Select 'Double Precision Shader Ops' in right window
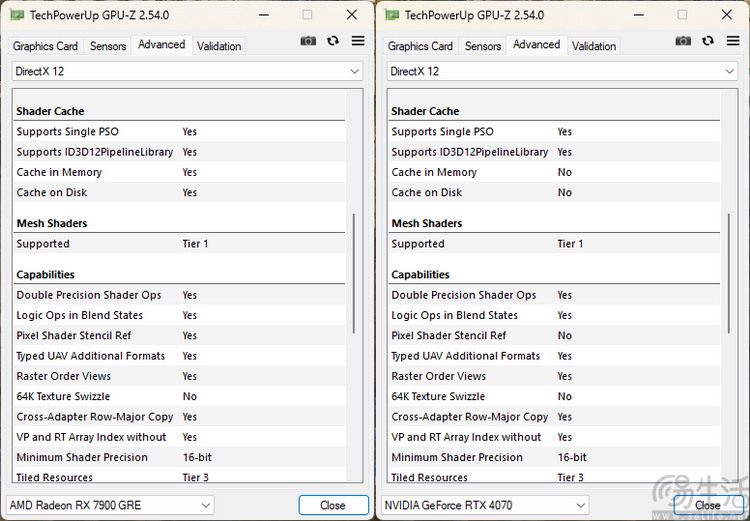Screen dimensions: 750x521 [x=554, y=295]
